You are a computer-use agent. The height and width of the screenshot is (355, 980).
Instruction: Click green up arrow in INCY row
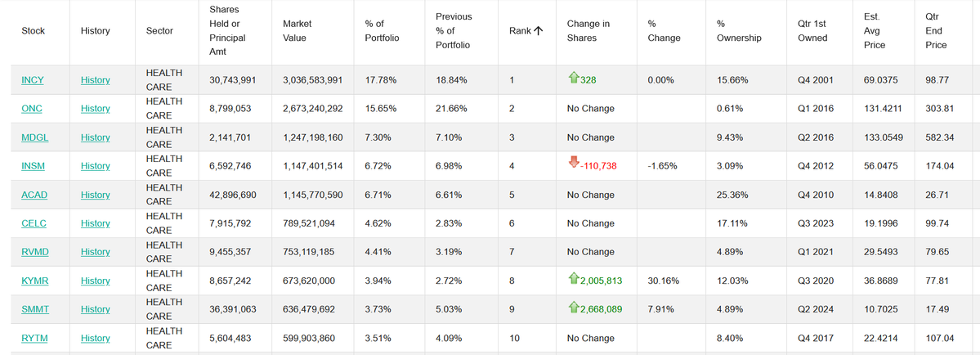click(574, 79)
